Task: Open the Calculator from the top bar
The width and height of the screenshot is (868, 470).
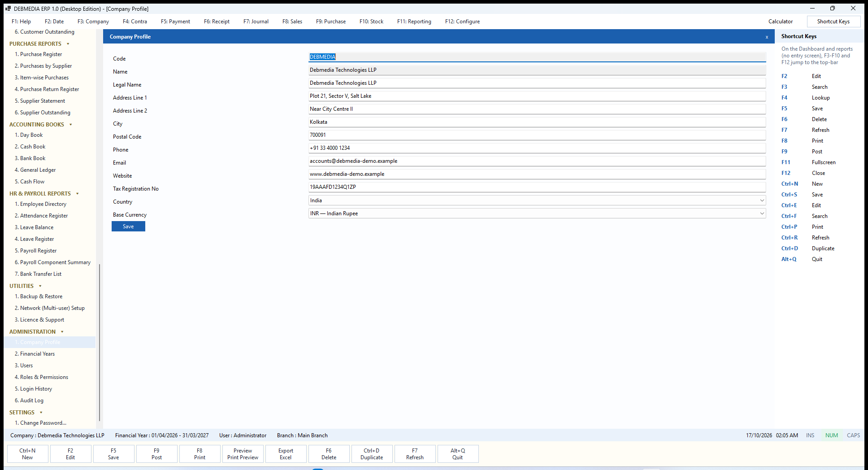Action: click(781, 22)
